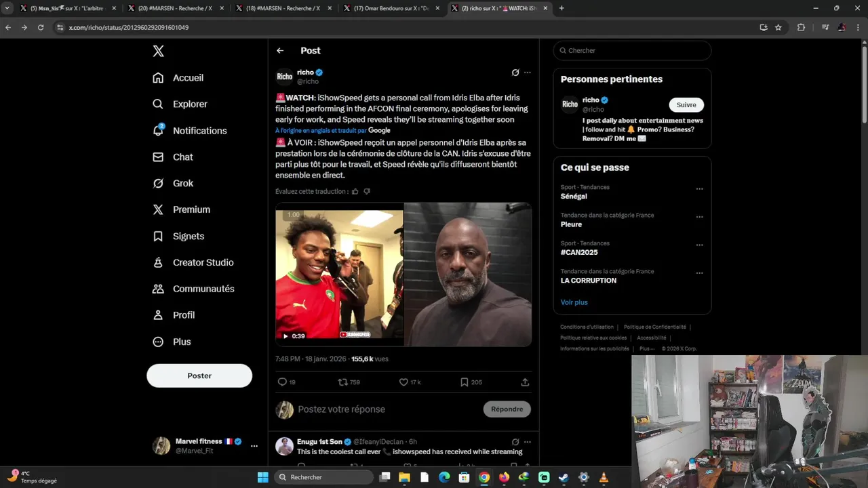Click the Répondre button
This screenshot has width=868, height=488.
point(507,409)
